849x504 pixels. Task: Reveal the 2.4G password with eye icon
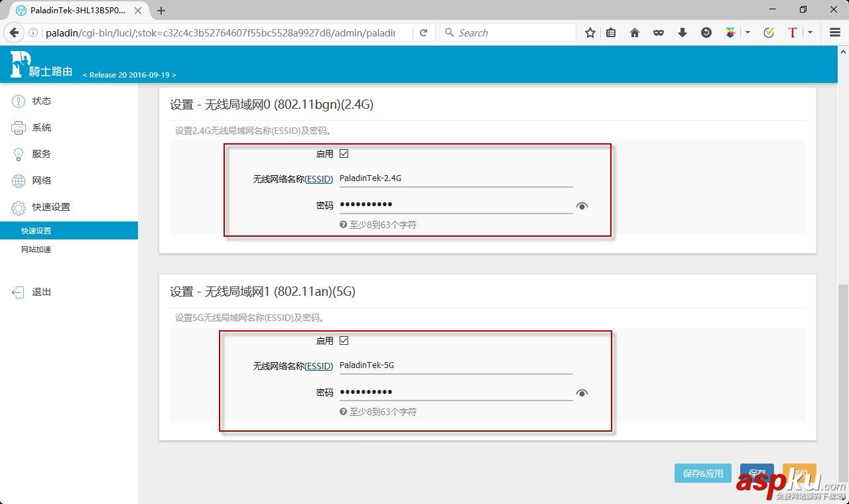tap(582, 206)
